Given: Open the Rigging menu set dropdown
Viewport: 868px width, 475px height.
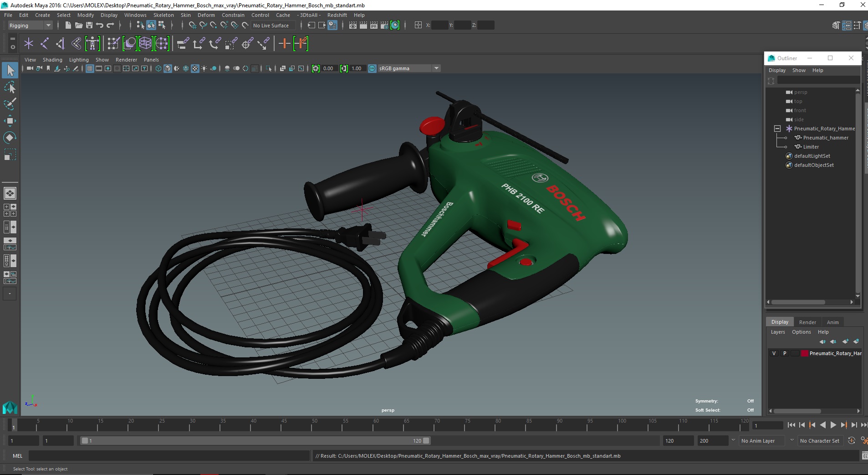Looking at the screenshot, I should click(30, 26).
